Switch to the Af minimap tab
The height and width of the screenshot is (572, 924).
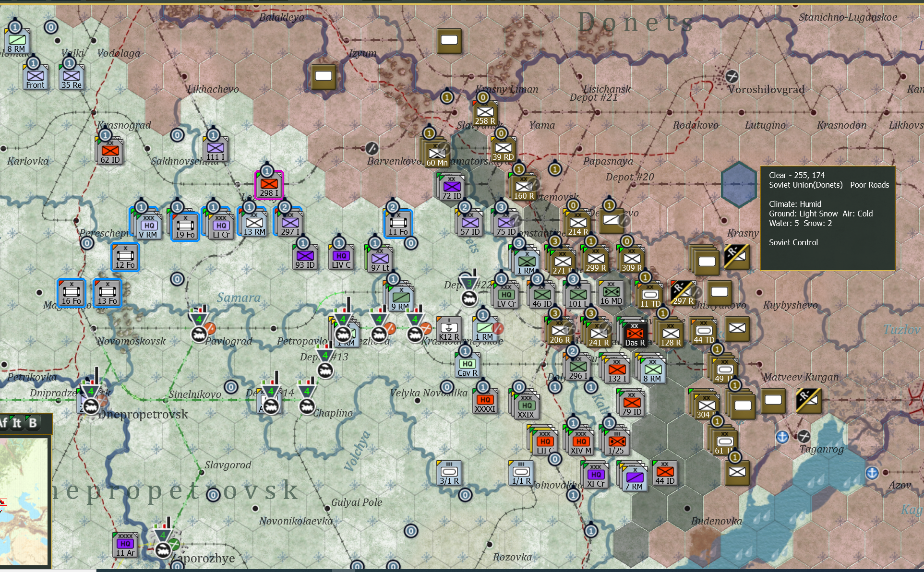click(x=3, y=423)
